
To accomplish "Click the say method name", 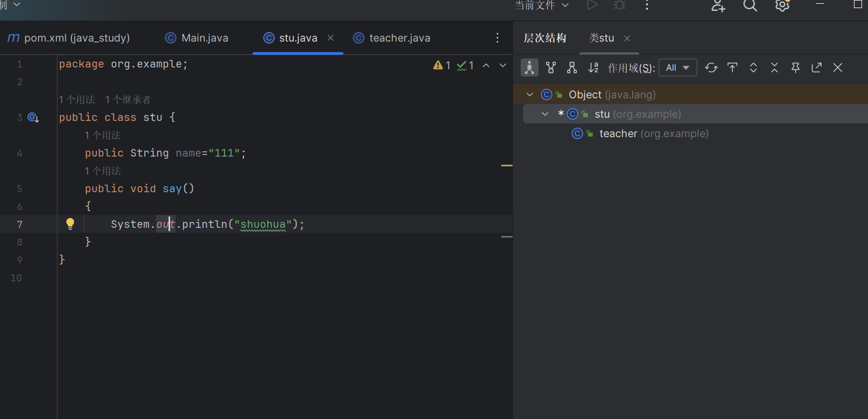I will pos(172,188).
